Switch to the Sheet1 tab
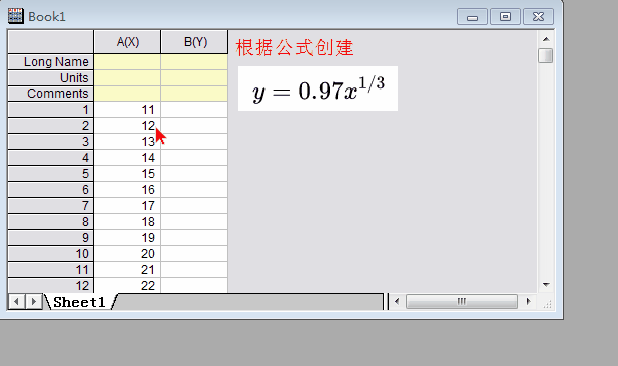The image size is (618, 366). pos(79,302)
